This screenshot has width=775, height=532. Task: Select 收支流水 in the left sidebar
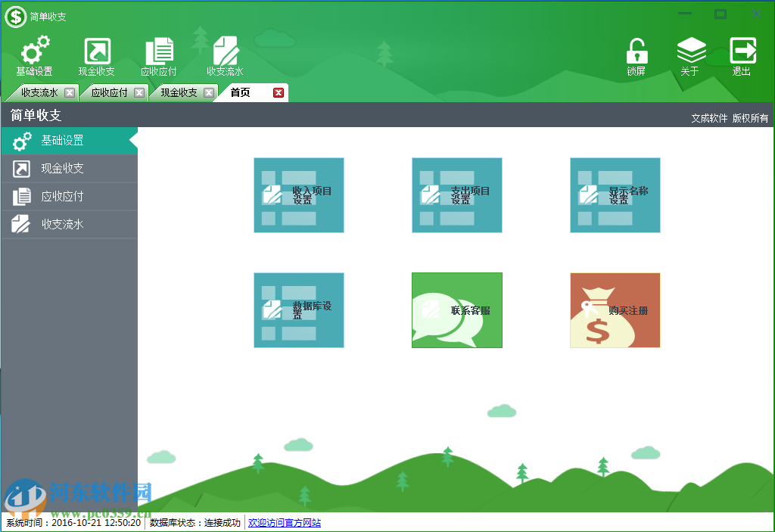(69, 225)
